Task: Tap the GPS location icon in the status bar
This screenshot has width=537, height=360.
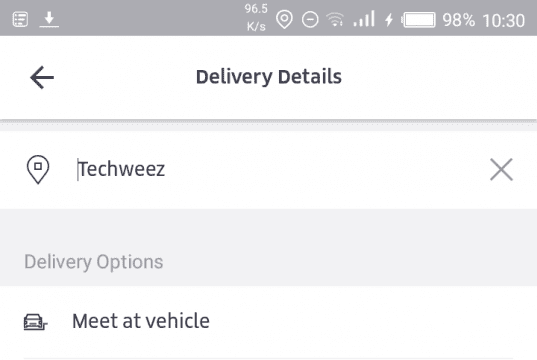Action: coord(284,19)
